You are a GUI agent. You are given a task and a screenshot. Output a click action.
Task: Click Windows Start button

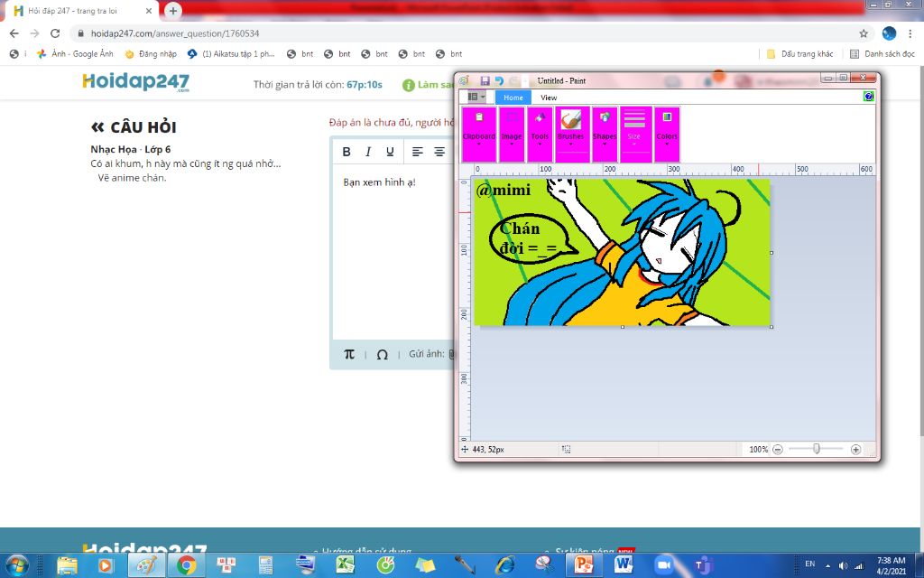point(16,565)
